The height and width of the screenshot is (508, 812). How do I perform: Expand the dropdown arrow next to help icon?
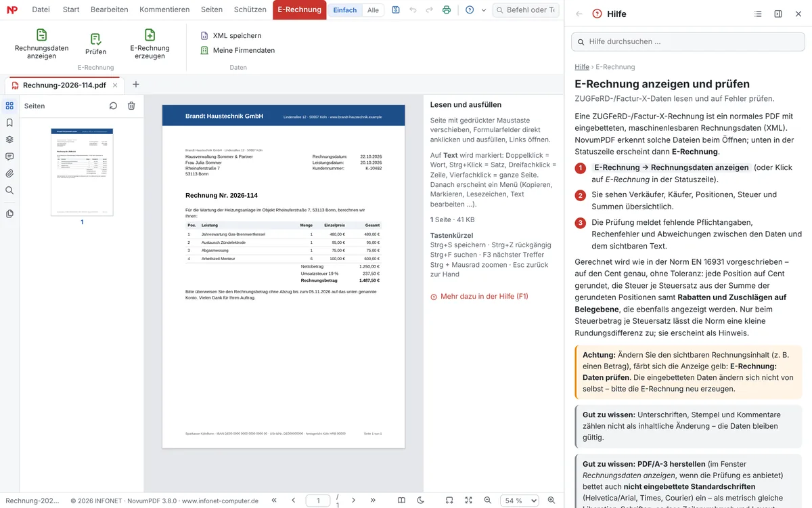point(484,10)
